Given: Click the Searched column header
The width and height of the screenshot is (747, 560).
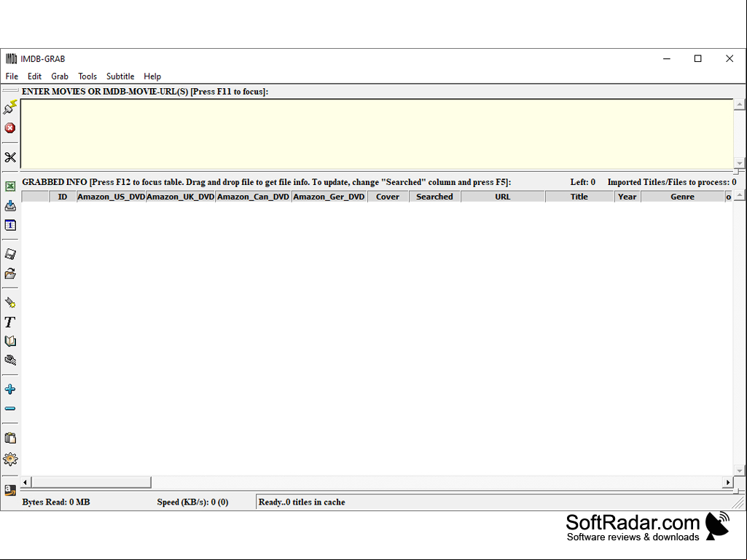Looking at the screenshot, I should (x=434, y=197).
